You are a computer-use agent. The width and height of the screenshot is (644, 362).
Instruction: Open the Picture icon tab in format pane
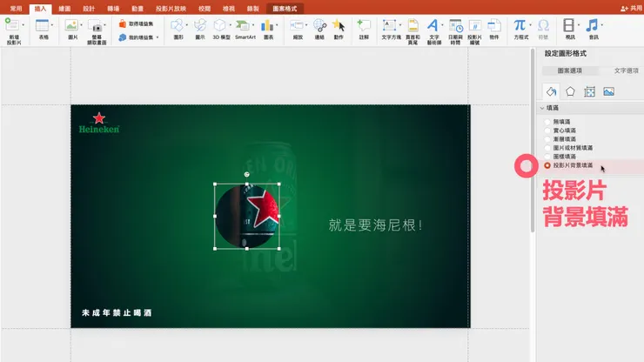tap(608, 91)
